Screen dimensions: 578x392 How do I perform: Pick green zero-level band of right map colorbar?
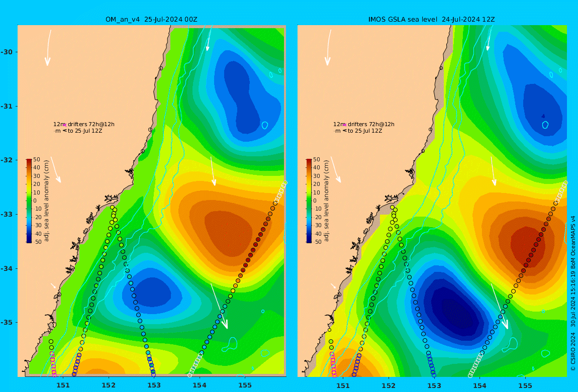click(x=309, y=201)
